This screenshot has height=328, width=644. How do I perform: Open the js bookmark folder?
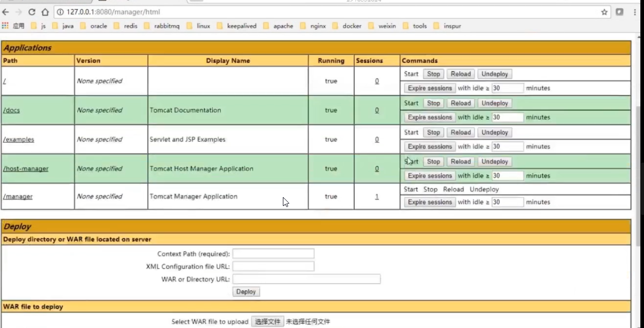39,26
